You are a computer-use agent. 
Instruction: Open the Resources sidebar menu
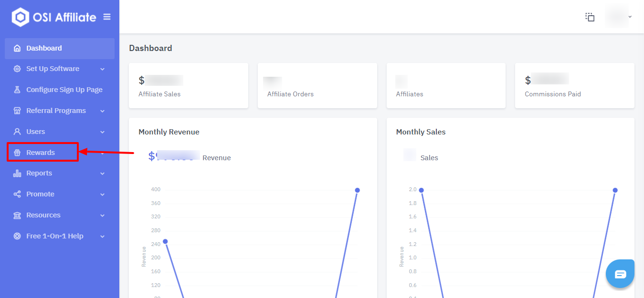coord(60,215)
